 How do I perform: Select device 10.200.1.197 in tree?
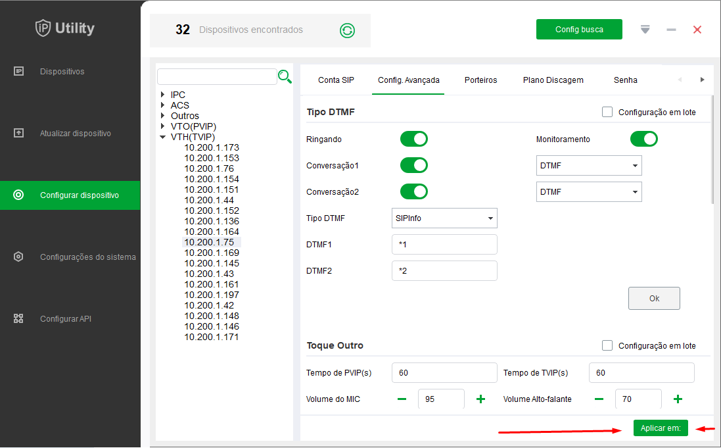click(x=212, y=295)
